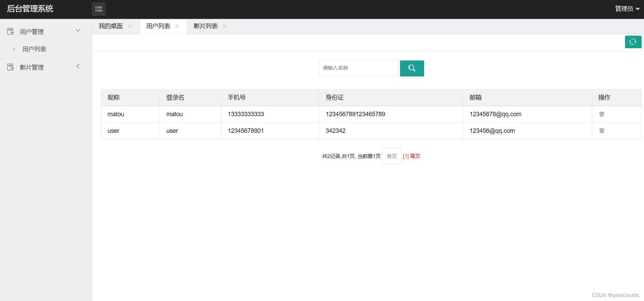Delete the user row via trash icon
This screenshot has height=301, width=644.
[x=602, y=131]
